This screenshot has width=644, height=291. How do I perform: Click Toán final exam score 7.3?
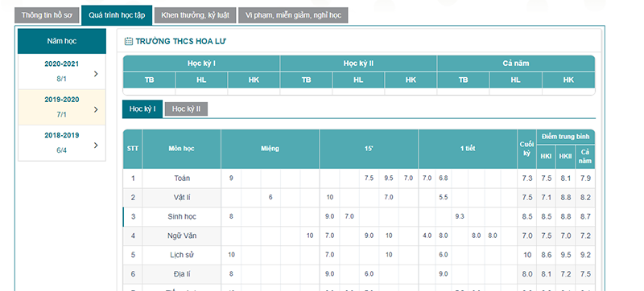tap(527, 178)
